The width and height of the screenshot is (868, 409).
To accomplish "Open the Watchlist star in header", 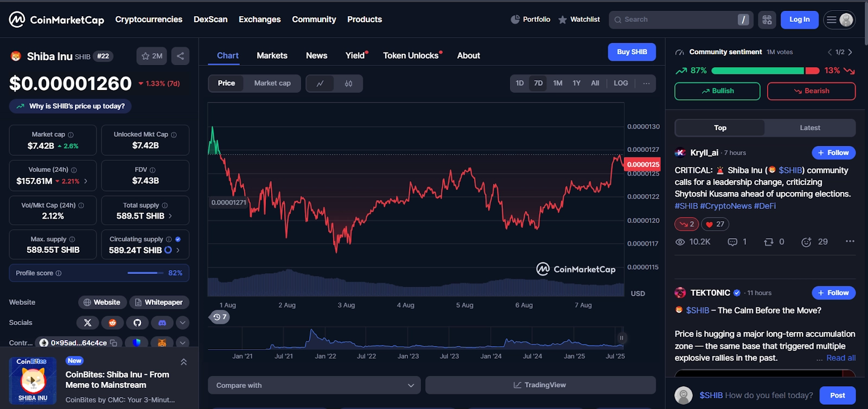I will (563, 20).
